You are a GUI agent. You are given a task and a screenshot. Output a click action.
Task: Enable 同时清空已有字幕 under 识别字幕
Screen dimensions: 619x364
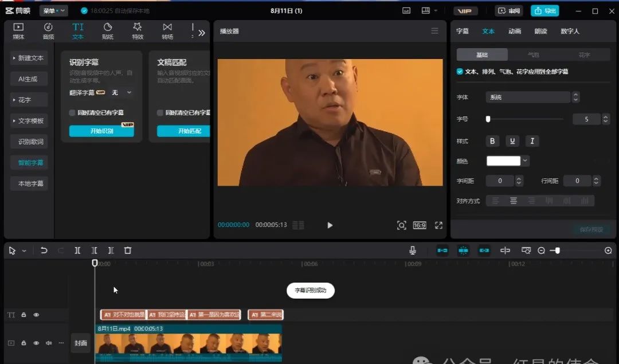click(x=72, y=113)
